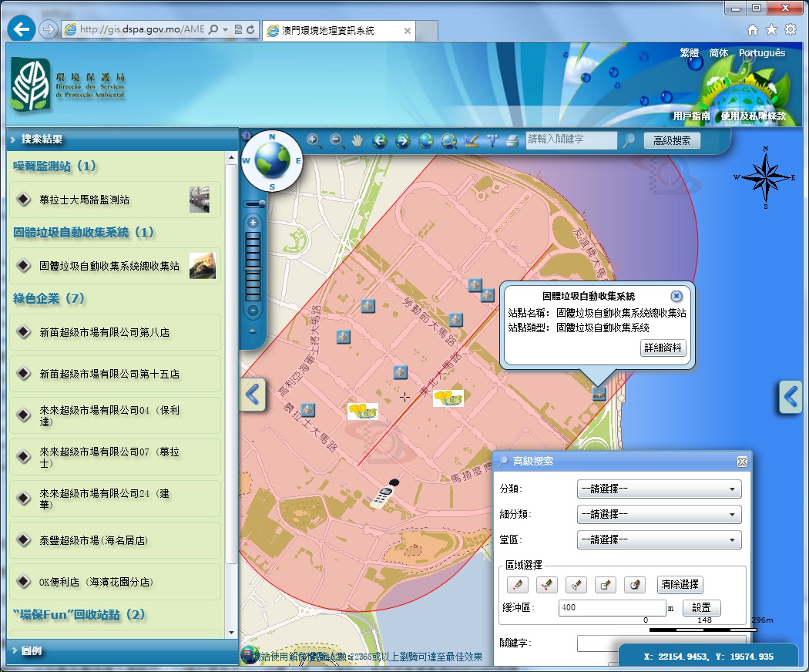Image resolution: width=809 pixels, height=672 pixels.
Task: Click the zoom out magnifier tool
Action: click(337, 140)
